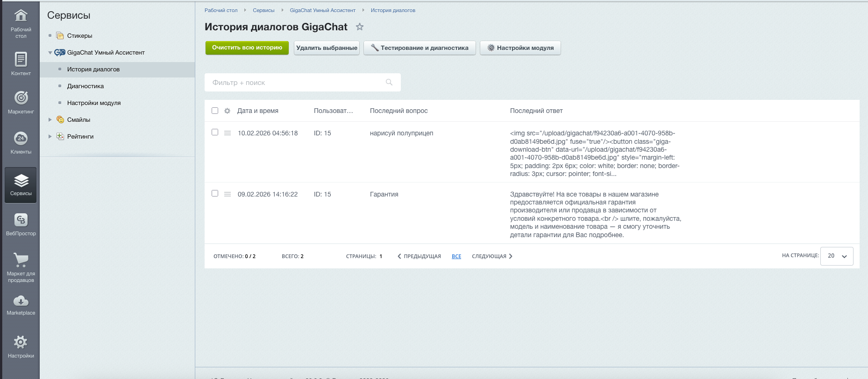Viewport: 868px width, 379px height.
Task: Sort by the Дата и время column header
Action: click(x=258, y=111)
